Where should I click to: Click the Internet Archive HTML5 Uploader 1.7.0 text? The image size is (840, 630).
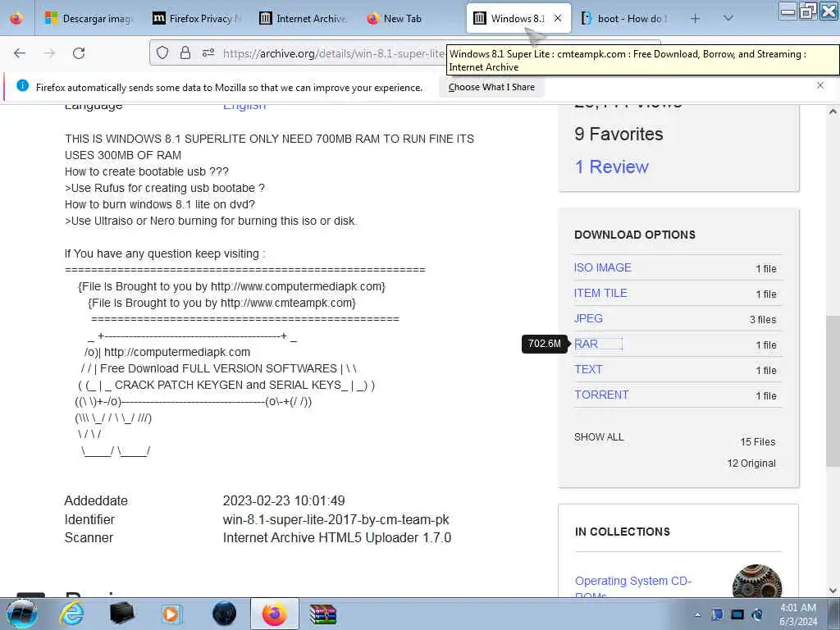click(337, 537)
